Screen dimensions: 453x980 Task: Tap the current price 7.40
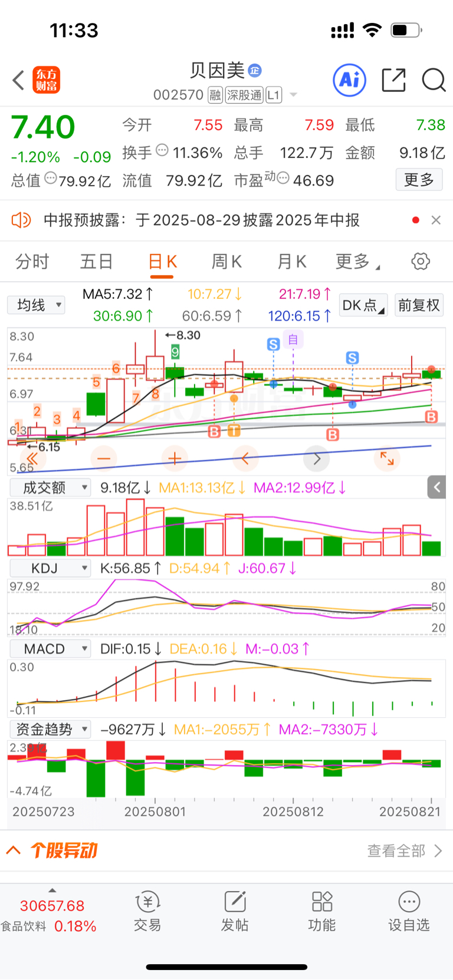point(43,127)
